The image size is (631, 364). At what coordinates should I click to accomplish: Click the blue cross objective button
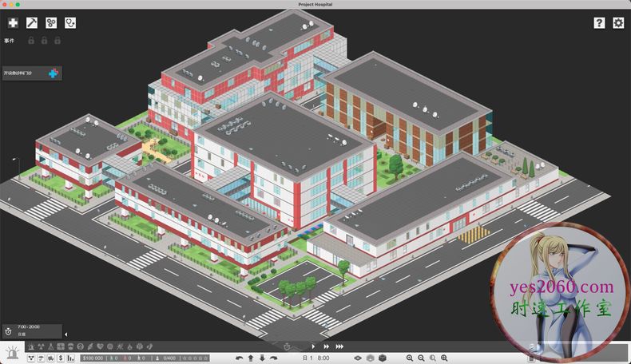click(x=54, y=73)
